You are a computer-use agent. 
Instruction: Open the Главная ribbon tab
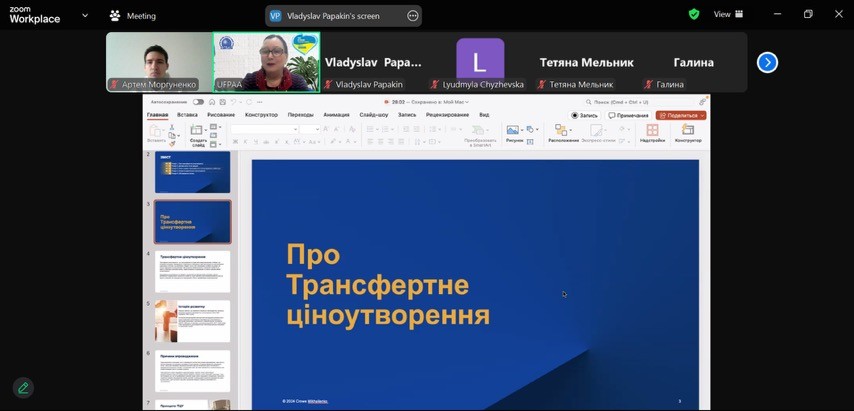[157, 115]
